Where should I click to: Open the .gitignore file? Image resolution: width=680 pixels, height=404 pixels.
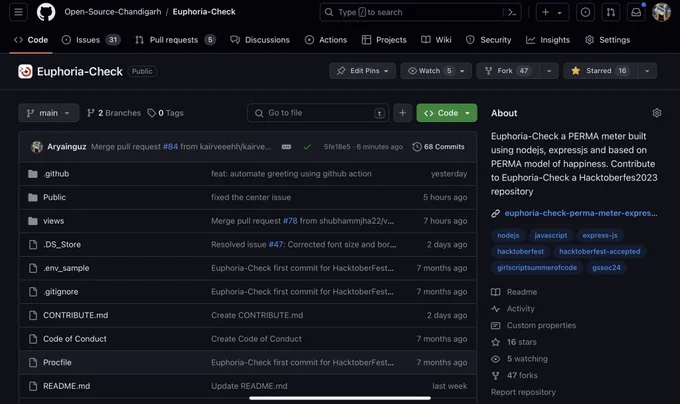[x=60, y=292]
